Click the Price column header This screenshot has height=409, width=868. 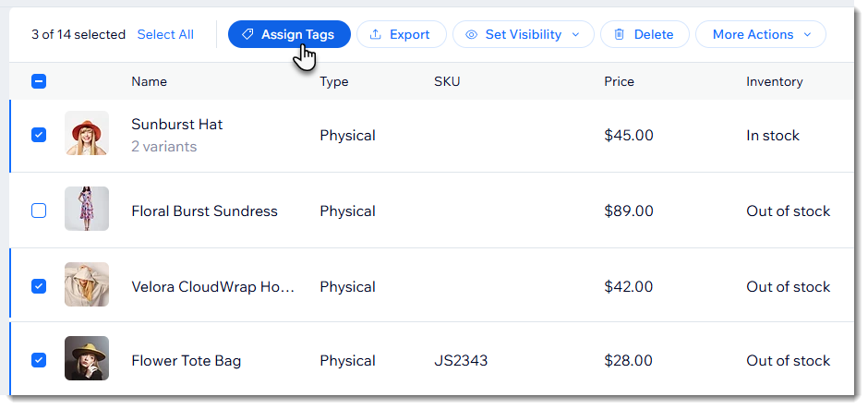click(x=619, y=82)
